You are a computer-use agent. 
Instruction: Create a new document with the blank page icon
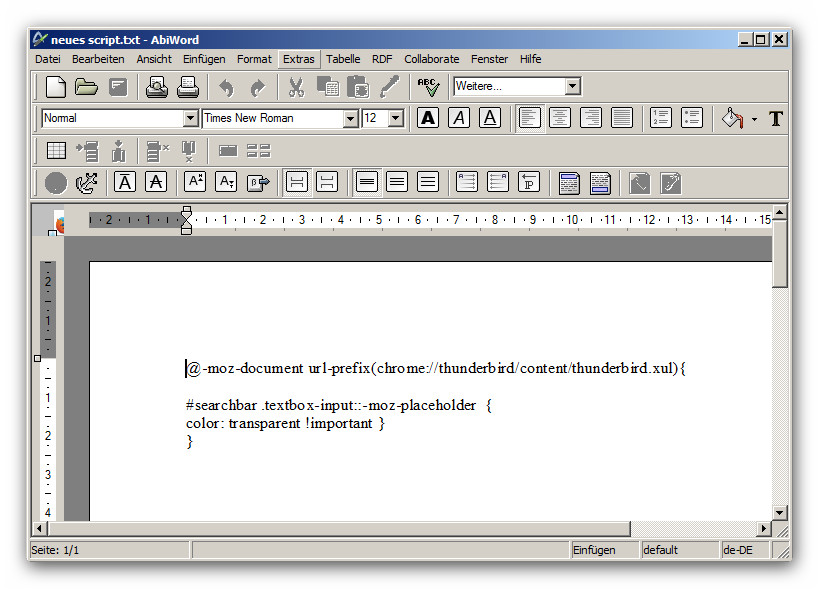[55, 87]
